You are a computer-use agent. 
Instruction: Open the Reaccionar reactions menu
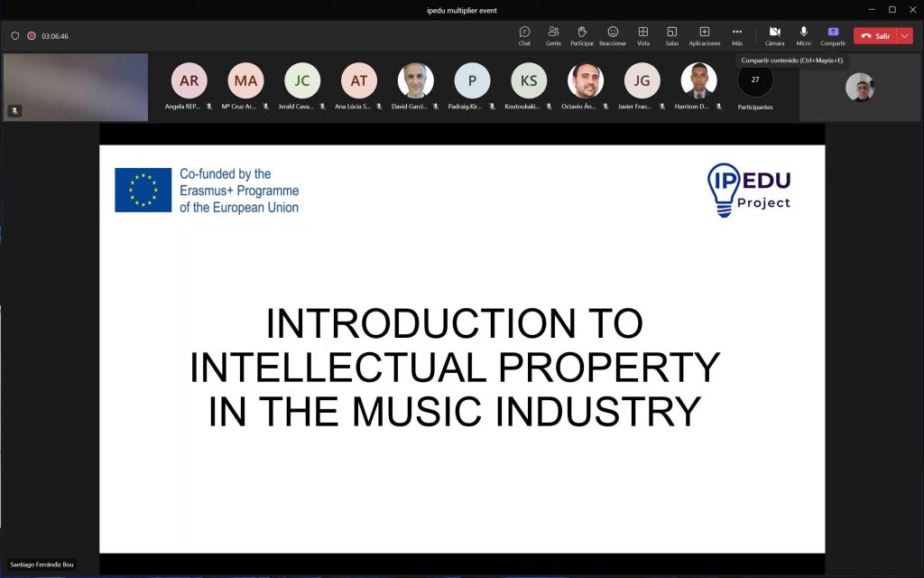[x=613, y=35]
